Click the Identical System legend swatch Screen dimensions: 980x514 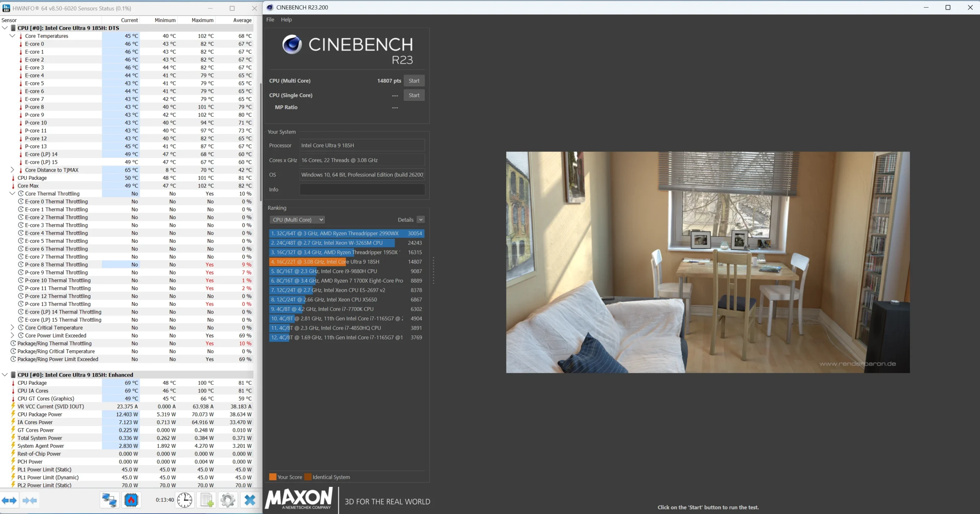pos(308,477)
